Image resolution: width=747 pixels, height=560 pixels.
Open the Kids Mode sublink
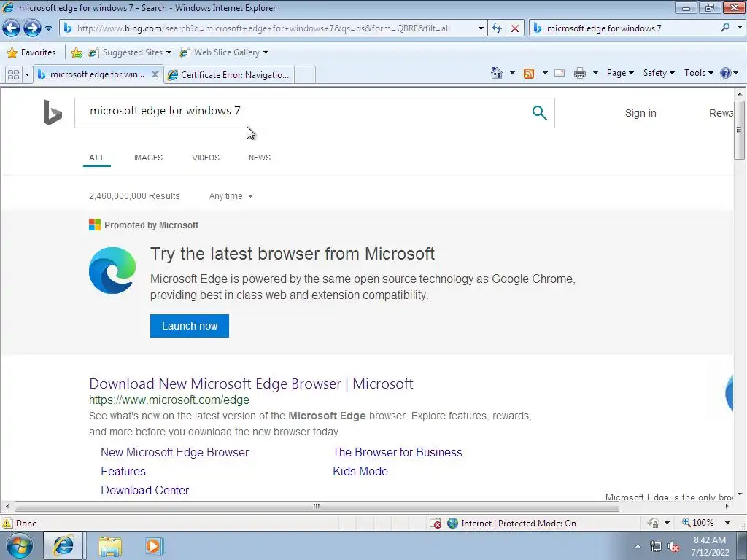360,472
